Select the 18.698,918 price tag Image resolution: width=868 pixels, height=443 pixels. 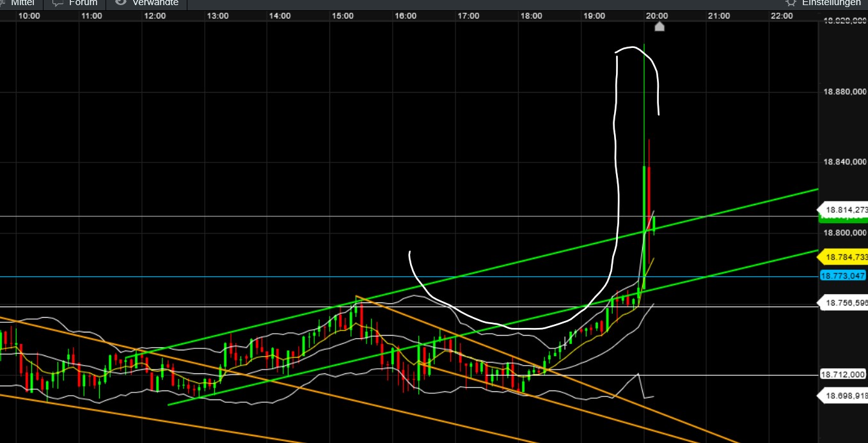tap(842, 396)
